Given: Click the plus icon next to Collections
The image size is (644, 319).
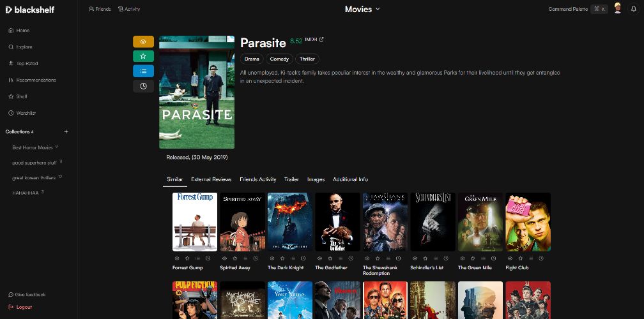Looking at the screenshot, I should [x=66, y=131].
